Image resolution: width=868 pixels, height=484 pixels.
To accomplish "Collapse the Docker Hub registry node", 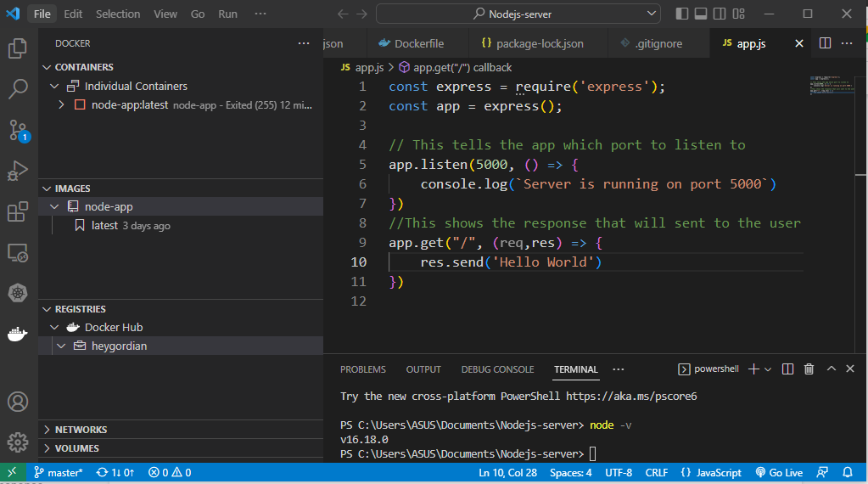I will point(55,328).
